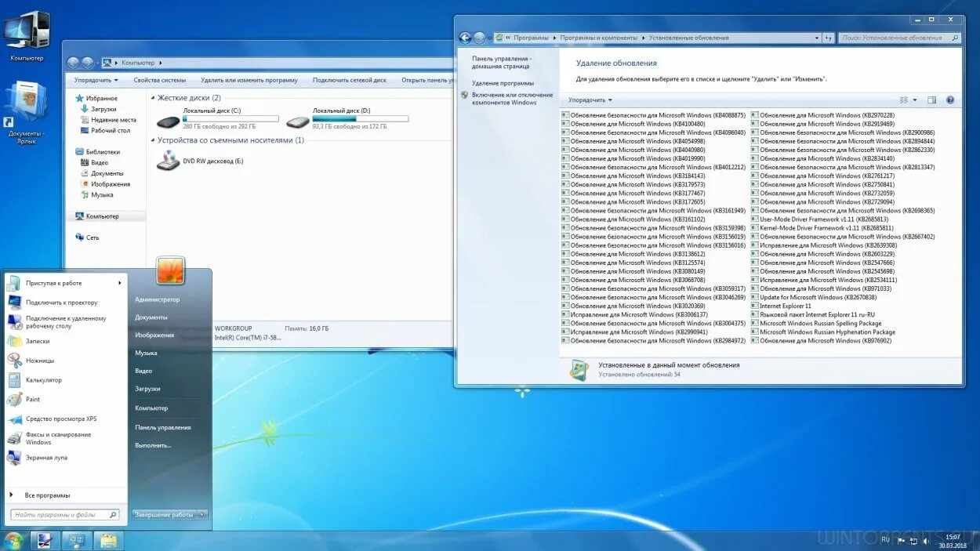Screen dimensions: 980x551
Task: Open the Упорядочить dropdown in the updates window
Action: [x=590, y=100]
